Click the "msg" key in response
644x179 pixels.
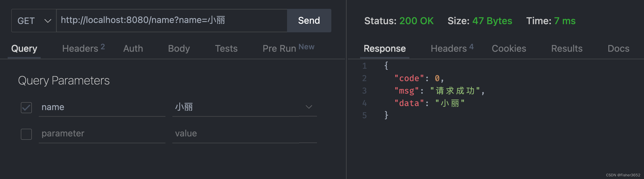tap(407, 91)
